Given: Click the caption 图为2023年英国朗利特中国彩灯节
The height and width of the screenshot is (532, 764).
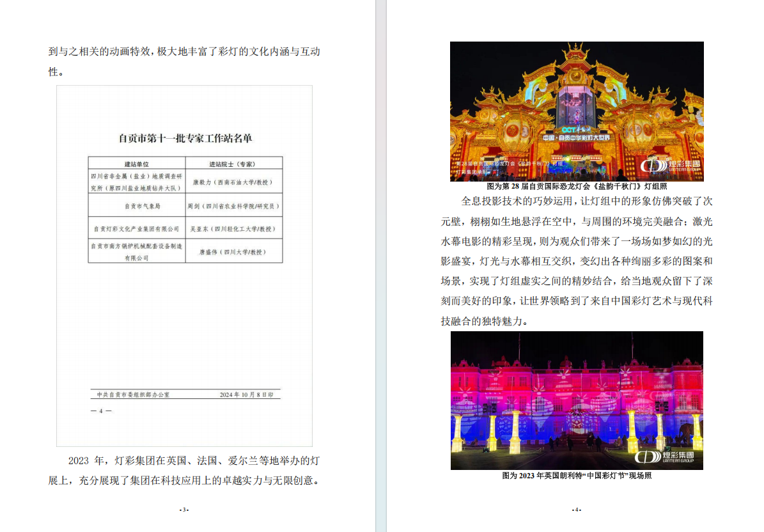Looking at the screenshot, I should click(576, 476).
